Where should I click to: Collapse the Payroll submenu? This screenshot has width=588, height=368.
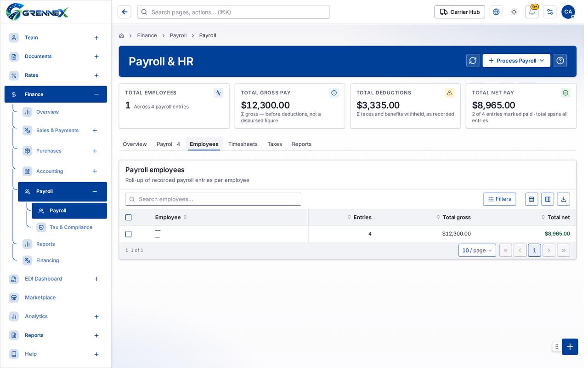95,191
